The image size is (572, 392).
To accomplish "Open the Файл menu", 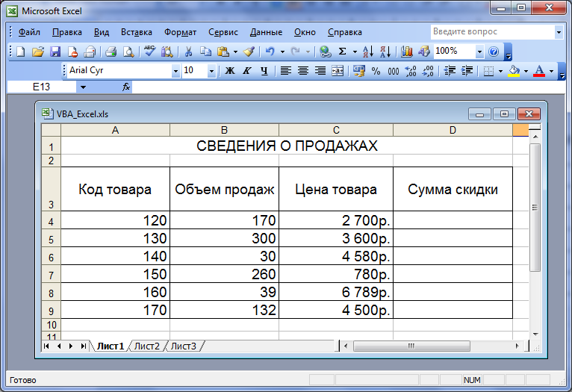I will (29, 32).
